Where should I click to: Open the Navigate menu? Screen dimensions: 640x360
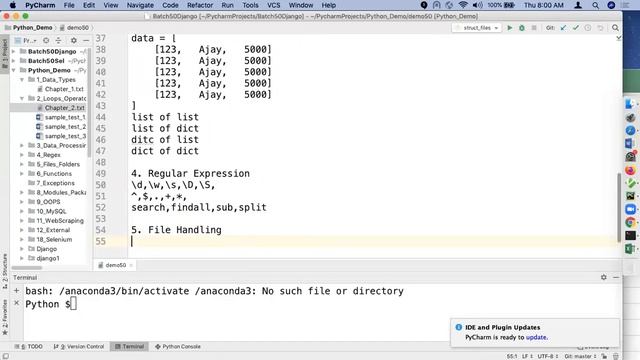140,5
